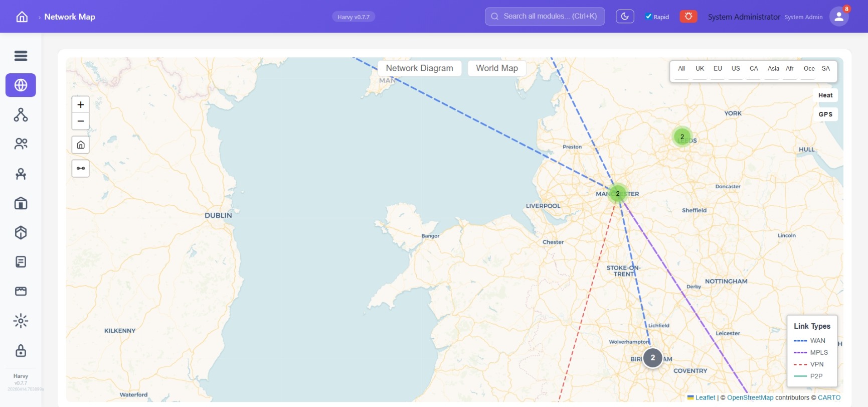
Task: Click the MPLS legend entry
Action: (x=811, y=353)
